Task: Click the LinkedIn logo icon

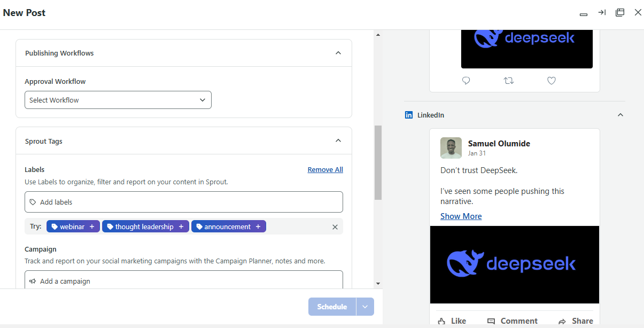Action: tap(409, 115)
